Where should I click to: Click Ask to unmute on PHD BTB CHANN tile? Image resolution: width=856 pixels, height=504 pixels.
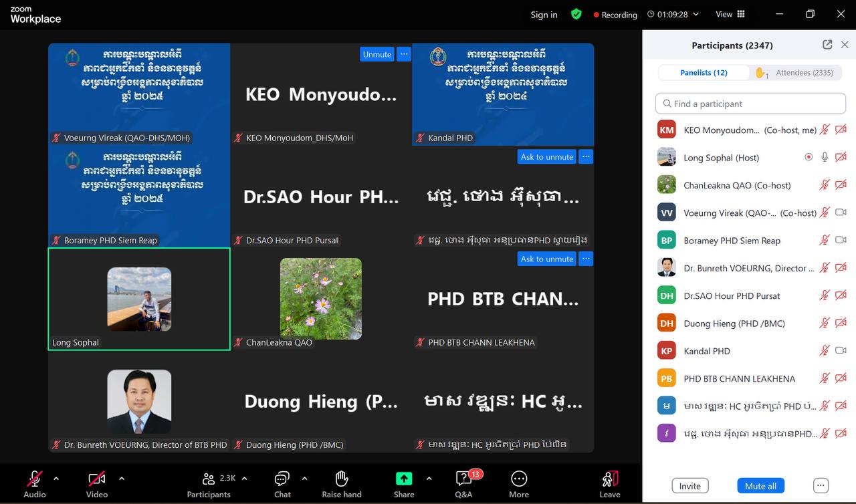pyautogui.click(x=547, y=259)
